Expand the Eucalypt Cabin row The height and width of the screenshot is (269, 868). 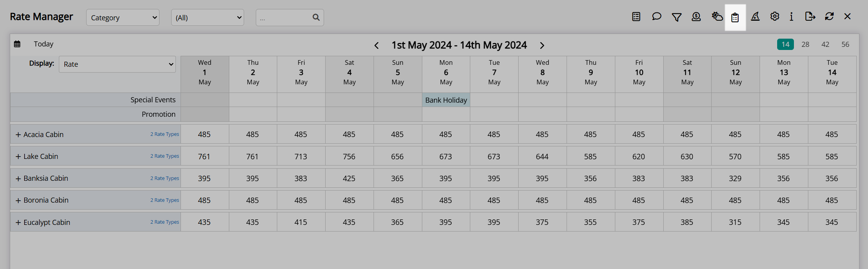click(x=18, y=223)
